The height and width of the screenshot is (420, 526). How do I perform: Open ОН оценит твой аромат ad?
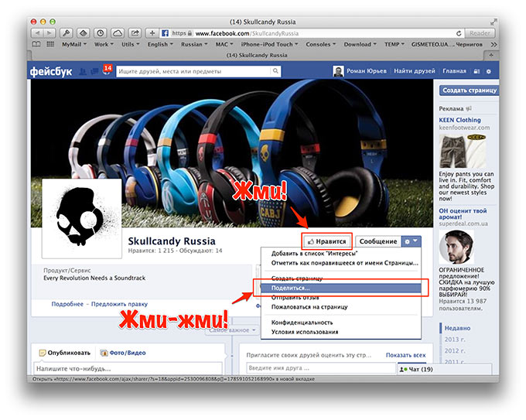pyautogui.click(x=463, y=213)
